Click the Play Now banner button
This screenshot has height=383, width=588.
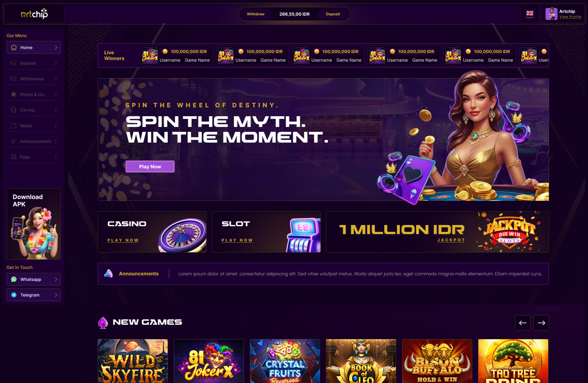(150, 167)
